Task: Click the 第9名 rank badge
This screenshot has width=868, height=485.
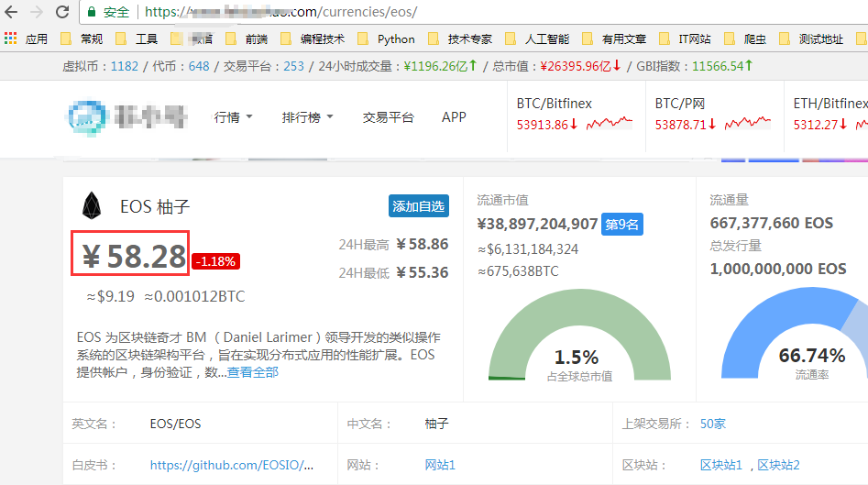Action: [622, 225]
